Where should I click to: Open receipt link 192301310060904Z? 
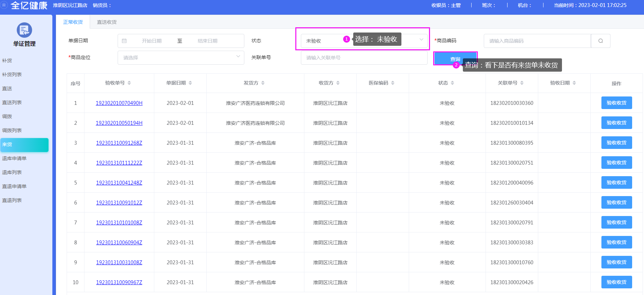pyautogui.click(x=119, y=243)
